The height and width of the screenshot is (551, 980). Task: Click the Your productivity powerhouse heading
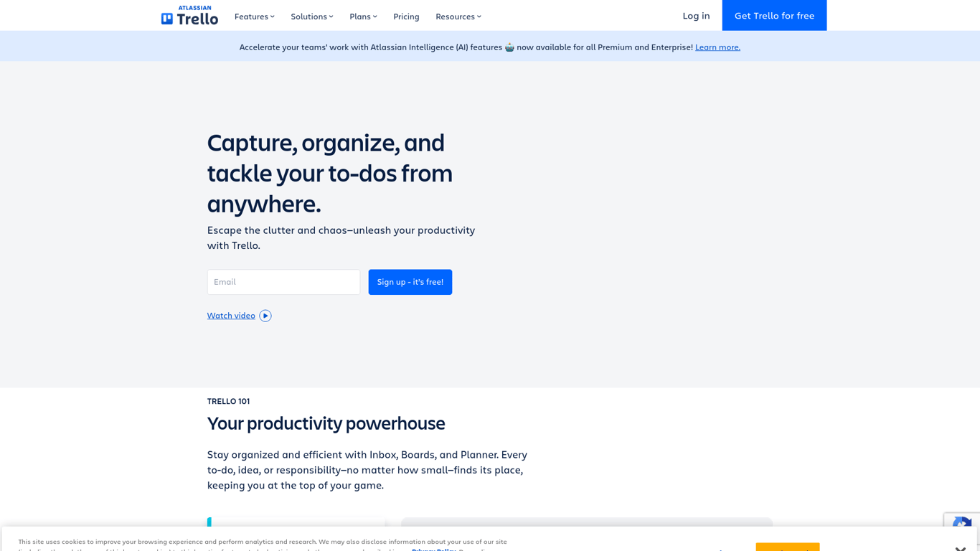326,423
